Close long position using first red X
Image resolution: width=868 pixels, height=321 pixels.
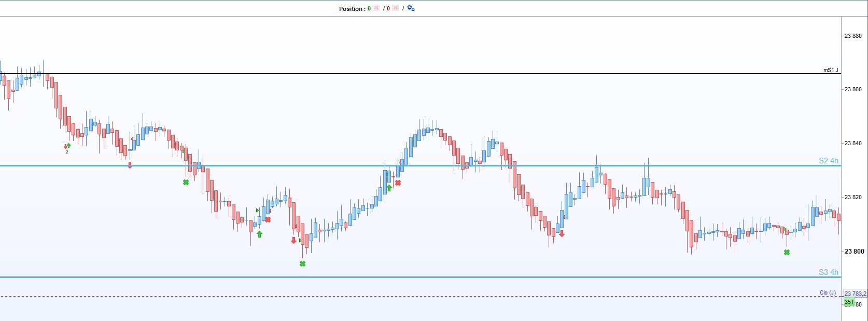[x=376, y=8]
